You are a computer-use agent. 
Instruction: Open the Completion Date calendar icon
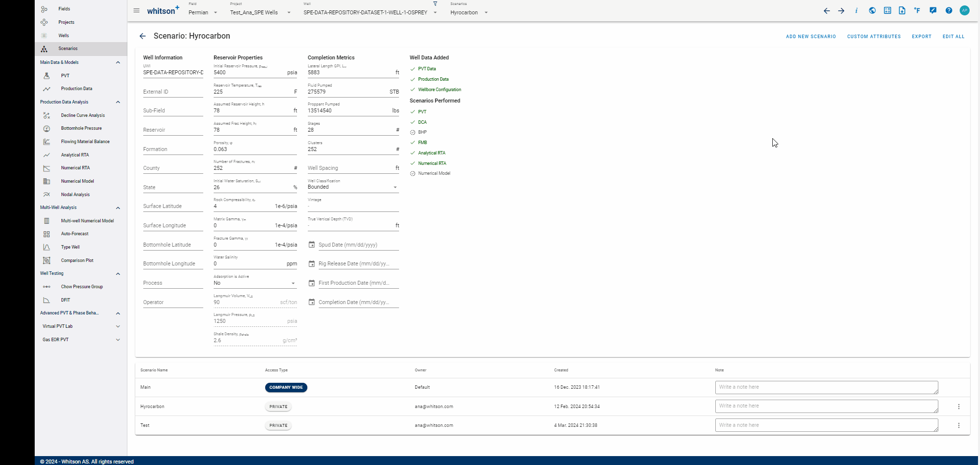point(312,302)
